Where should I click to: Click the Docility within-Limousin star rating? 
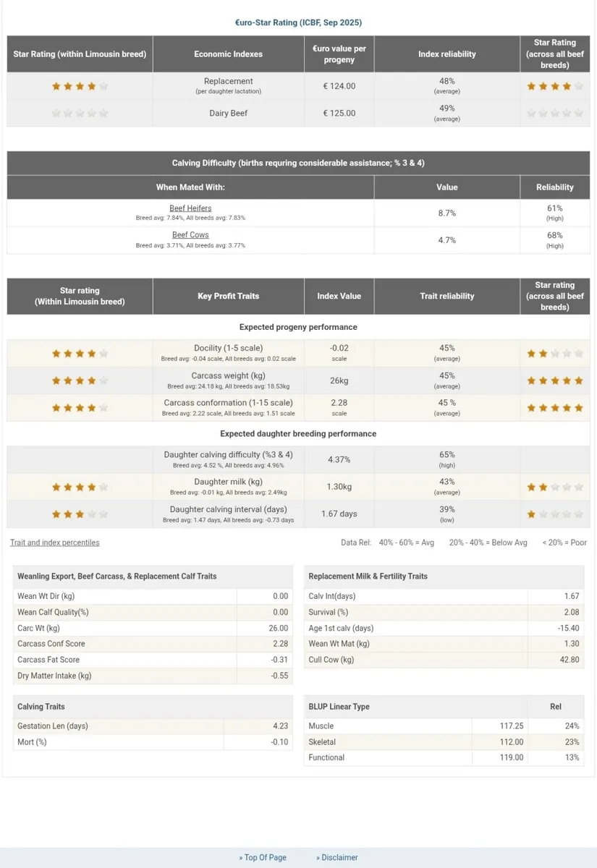point(80,354)
